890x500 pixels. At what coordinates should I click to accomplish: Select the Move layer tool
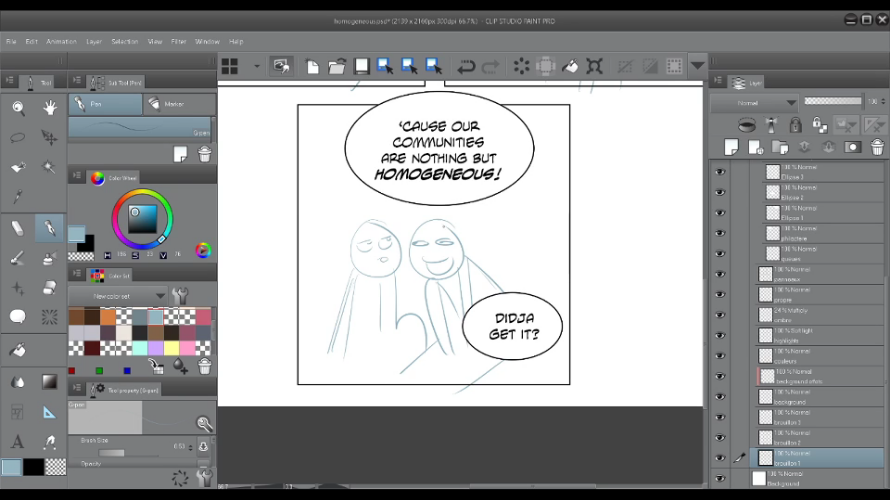coord(49,137)
